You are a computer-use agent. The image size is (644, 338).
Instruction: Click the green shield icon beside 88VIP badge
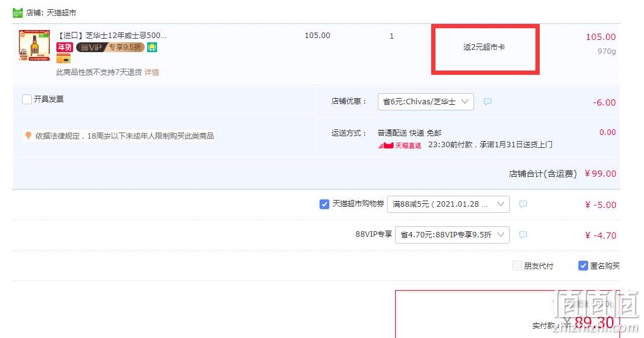tap(152, 47)
